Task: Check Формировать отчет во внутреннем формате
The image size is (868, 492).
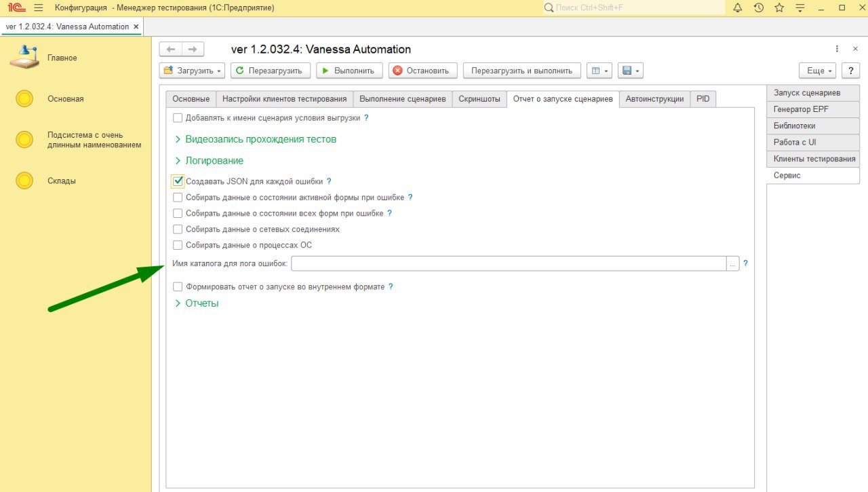Action: [x=178, y=287]
